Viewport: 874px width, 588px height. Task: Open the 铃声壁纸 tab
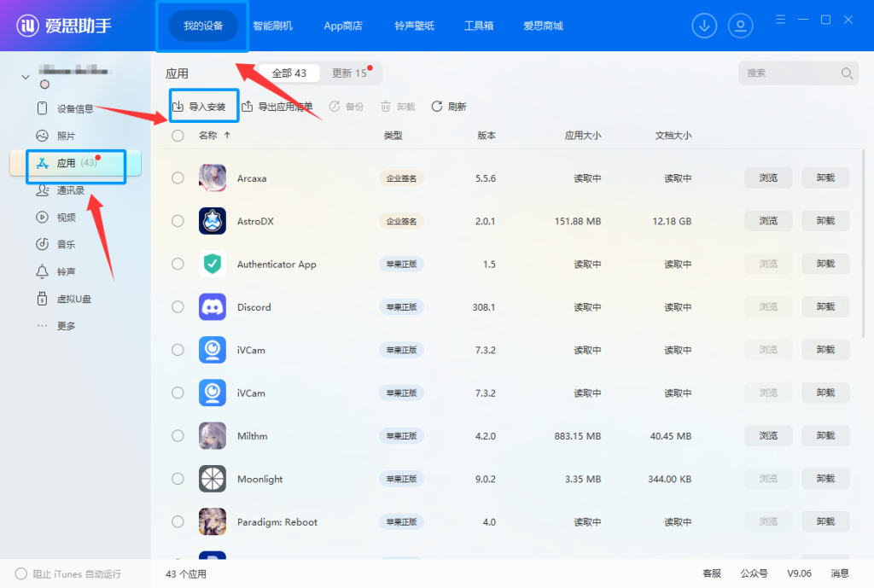tap(414, 26)
